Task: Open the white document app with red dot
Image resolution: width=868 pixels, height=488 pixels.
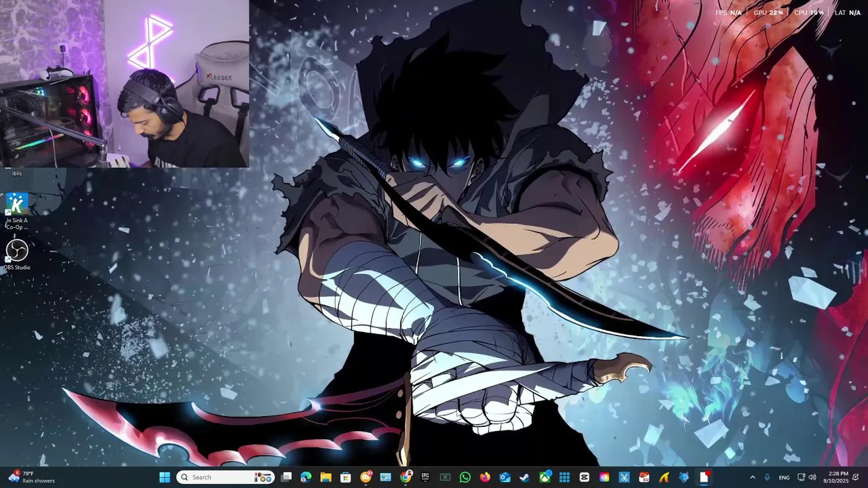Action: 704,477
